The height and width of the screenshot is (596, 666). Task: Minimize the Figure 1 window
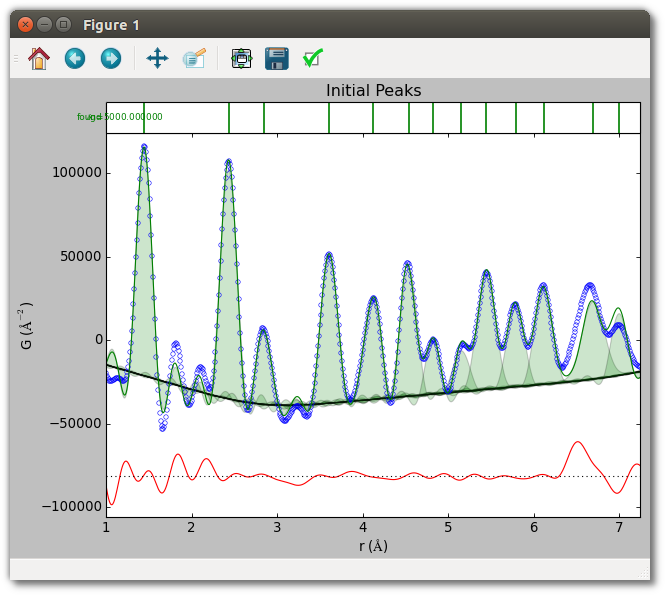tap(44, 25)
